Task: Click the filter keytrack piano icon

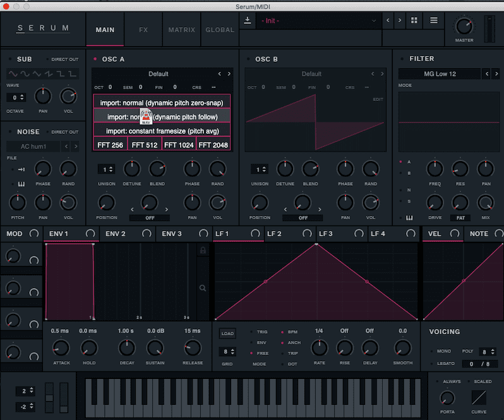Action: [x=409, y=218]
